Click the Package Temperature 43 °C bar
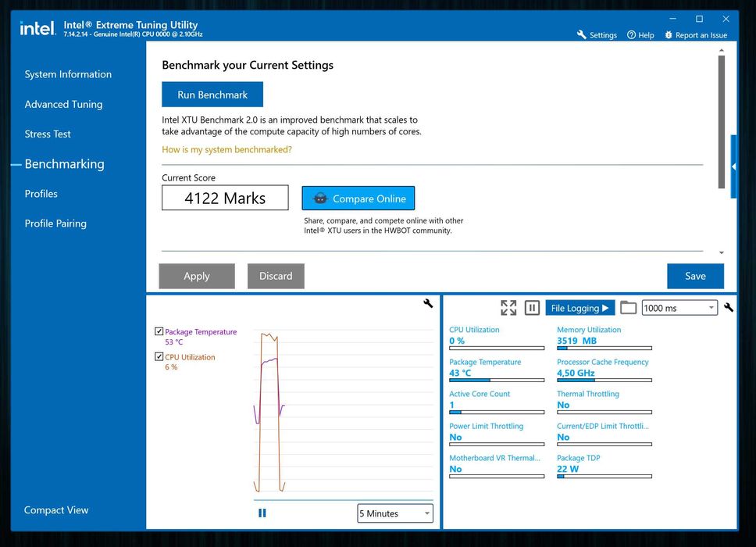This screenshot has height=547, width=756. (x=497, y=381)
